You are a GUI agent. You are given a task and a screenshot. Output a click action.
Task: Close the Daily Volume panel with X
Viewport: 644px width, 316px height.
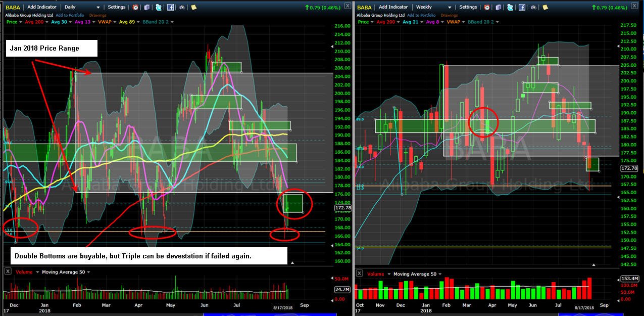tap(8, 272)
